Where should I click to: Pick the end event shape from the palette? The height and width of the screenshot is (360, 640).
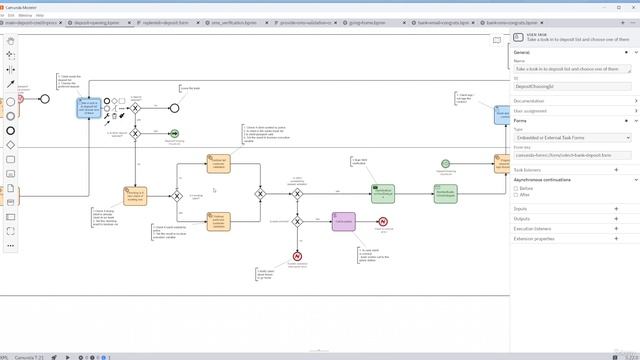[x=11, y=131]
